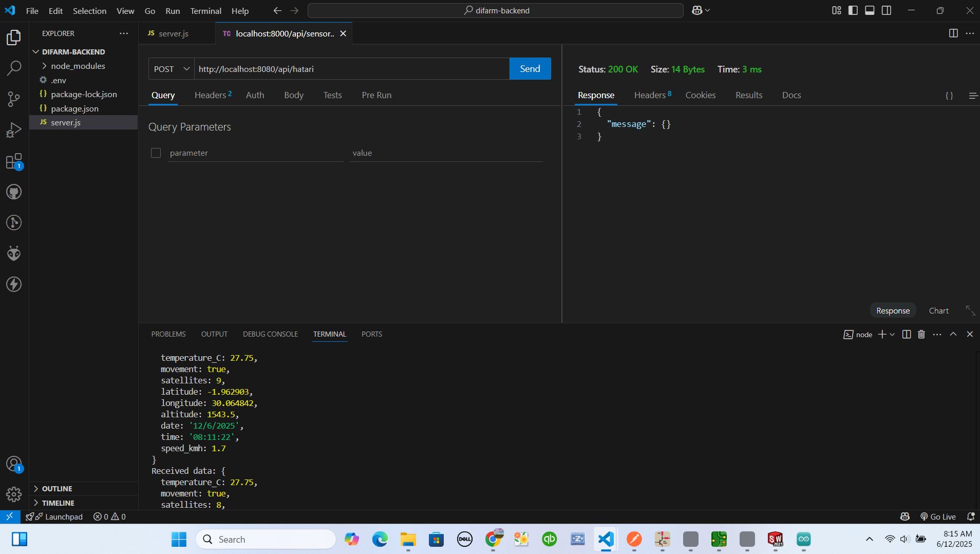Image resolution: width=980 pixels, height=554 pixels.
Task: Open Explorer Views and More Actions ellipsis
Action: (124, 33)
